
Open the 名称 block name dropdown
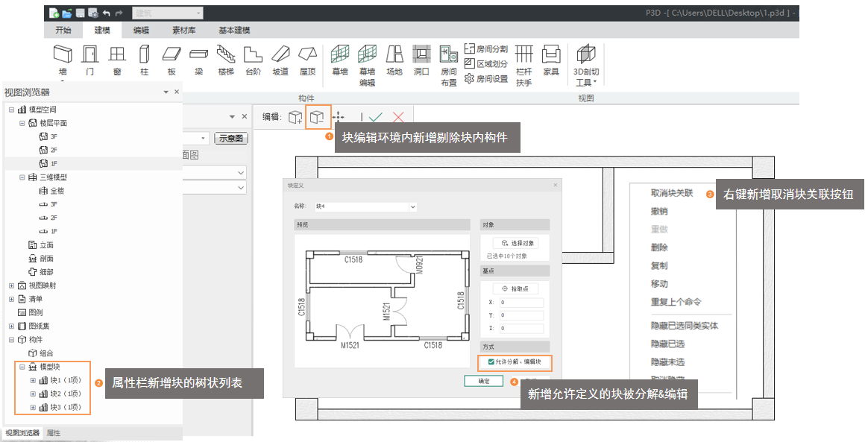(412, 206)
